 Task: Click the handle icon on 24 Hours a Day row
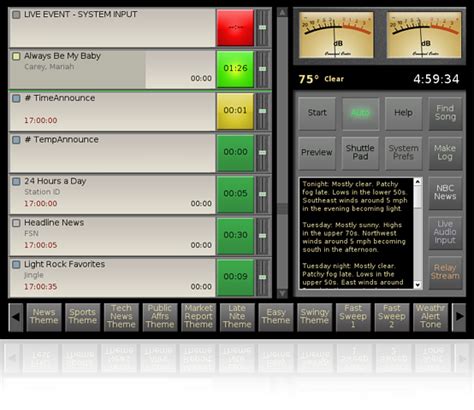pos(263,194)
